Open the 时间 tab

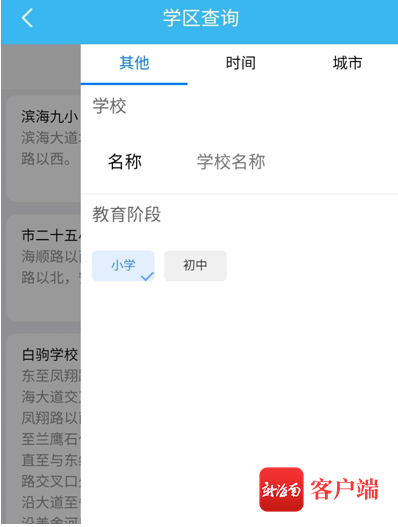pyautogui.click(x=241, y=63)
